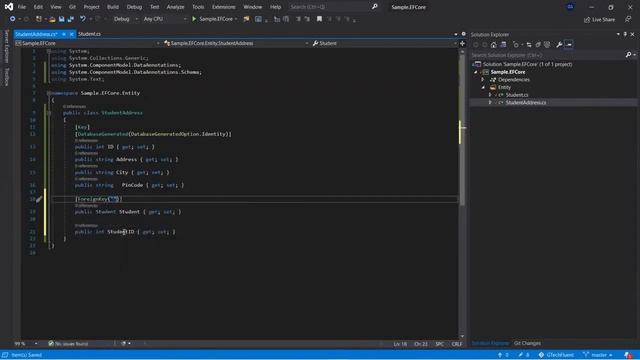The image size is (640, 360).
Task: Open the StudentAddress type navigation dropdown
Action: click(x=236, y=43)
